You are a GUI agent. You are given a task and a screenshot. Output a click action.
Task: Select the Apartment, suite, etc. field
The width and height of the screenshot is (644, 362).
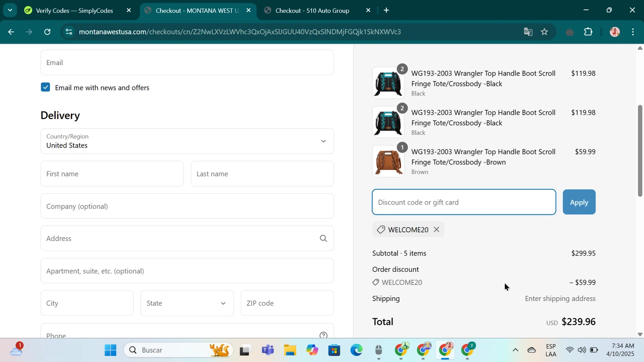187,271
